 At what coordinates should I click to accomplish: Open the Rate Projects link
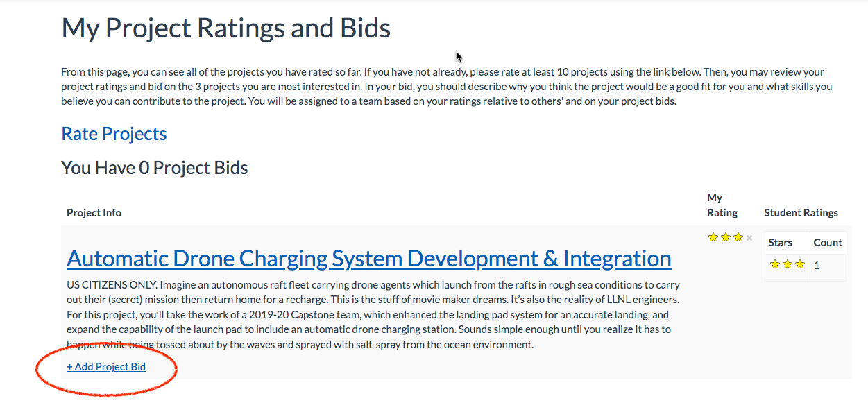pos(114,134)
